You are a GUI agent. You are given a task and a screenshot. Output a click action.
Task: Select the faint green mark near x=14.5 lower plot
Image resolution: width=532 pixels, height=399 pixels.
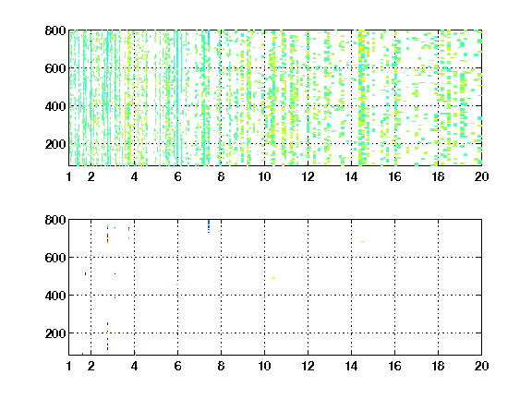pos(363,242)
